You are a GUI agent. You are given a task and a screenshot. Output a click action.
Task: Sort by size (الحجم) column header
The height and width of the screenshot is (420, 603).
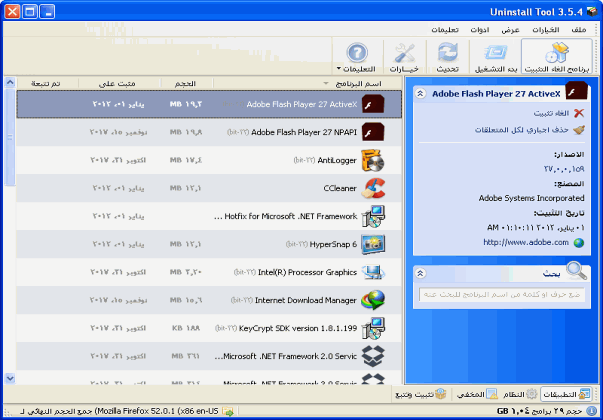point(187,83)
